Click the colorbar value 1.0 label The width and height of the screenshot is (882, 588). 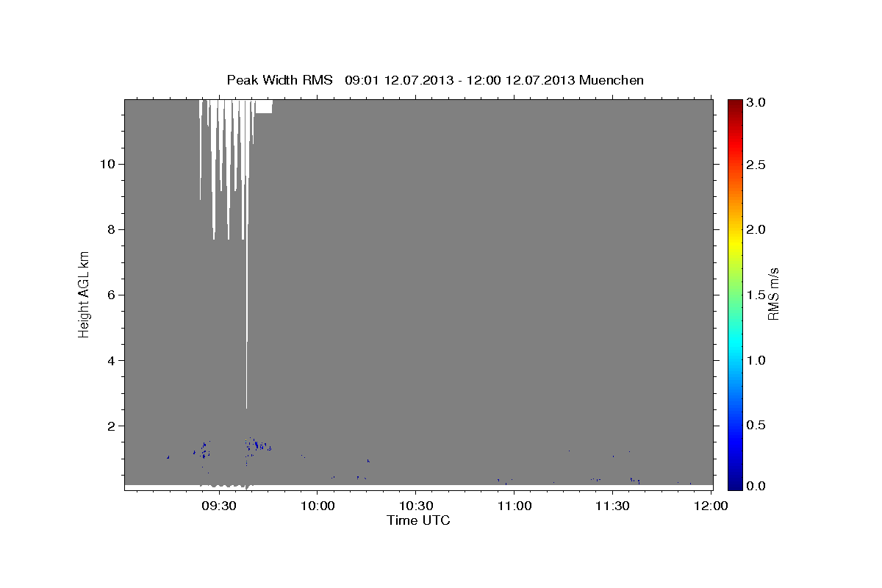(758, 360)
